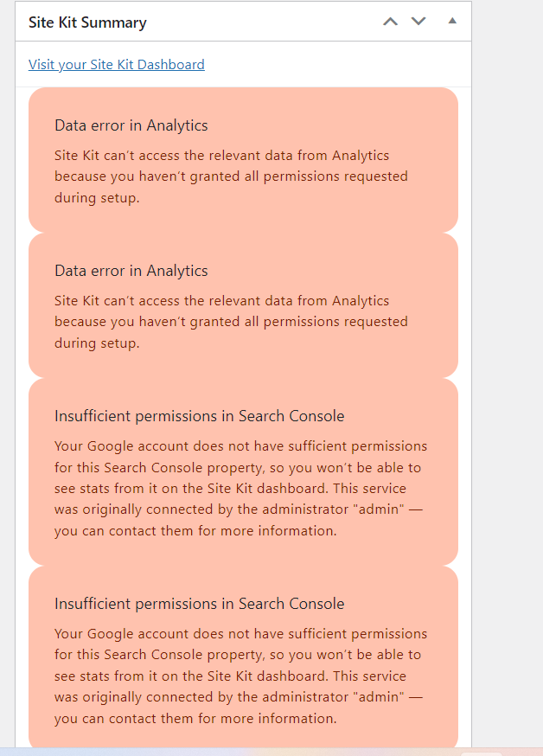
Task: Collapse the Site Kit Summary widget panel
Action: pyautogui.click(x=451, y=21)
